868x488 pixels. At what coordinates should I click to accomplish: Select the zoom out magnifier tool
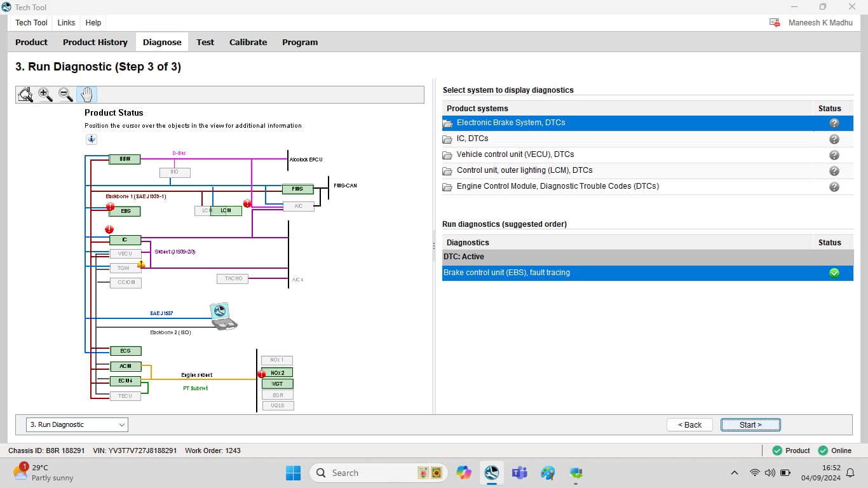[x=65, y=95]
